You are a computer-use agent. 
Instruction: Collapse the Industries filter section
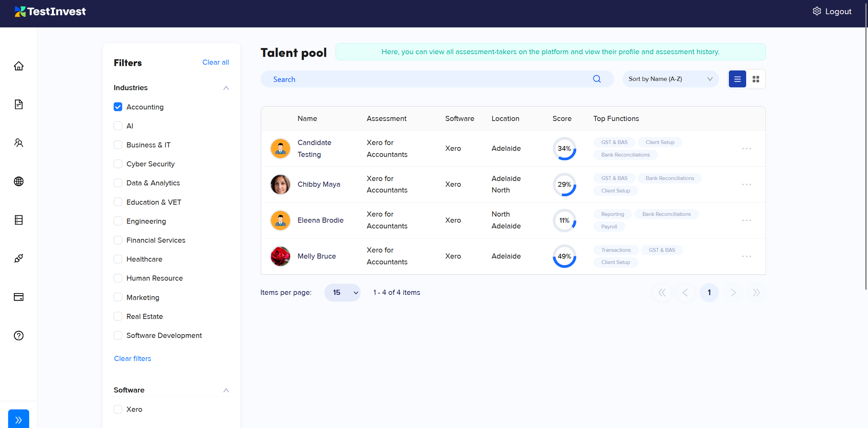point(226,88)
